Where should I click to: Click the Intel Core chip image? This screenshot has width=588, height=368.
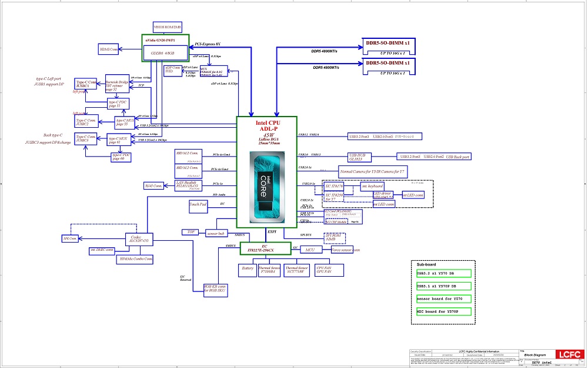point(267,187)
